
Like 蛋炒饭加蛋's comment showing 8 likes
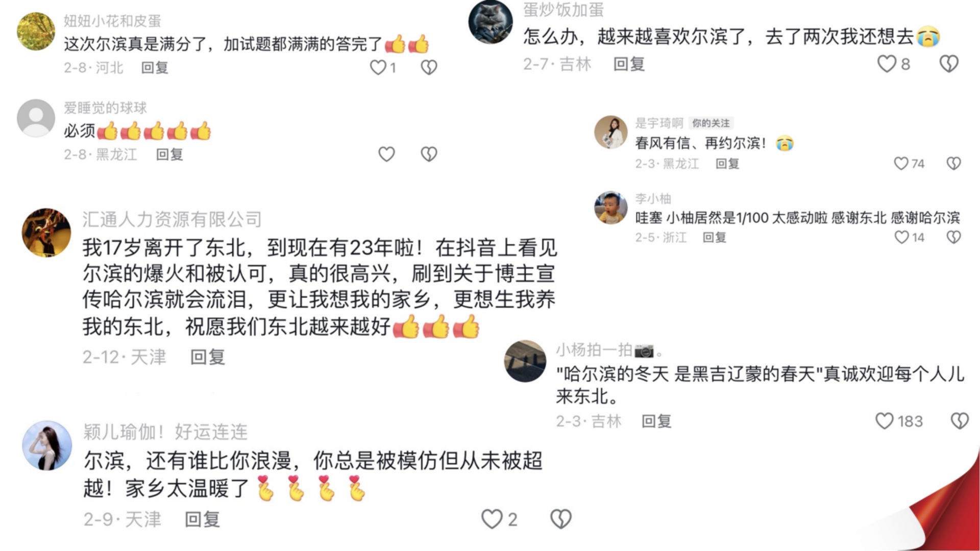[887, 64]
